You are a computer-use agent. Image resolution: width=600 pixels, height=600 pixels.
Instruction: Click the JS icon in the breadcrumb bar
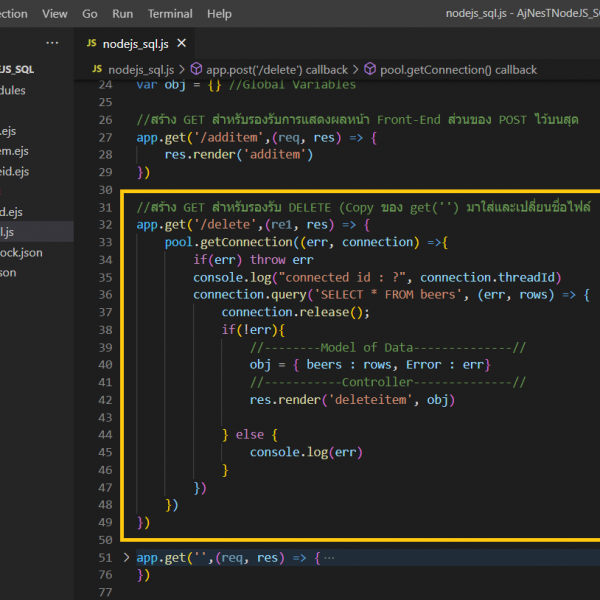tap(97, 70)
